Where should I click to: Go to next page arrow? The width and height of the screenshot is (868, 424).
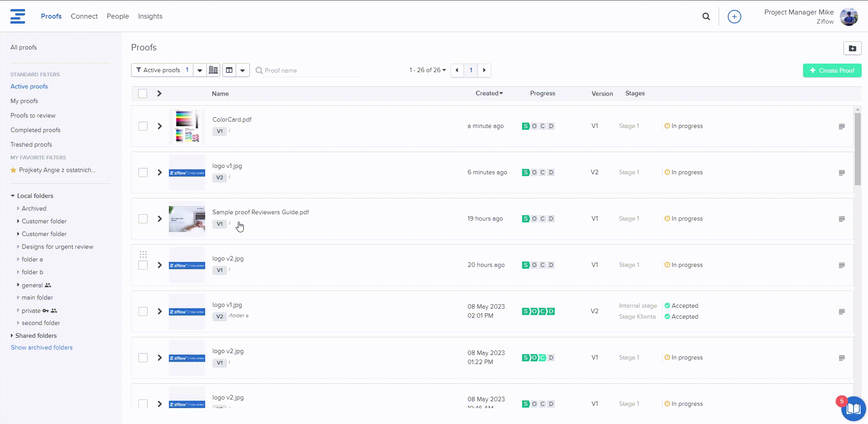click(x=484, y=70)
